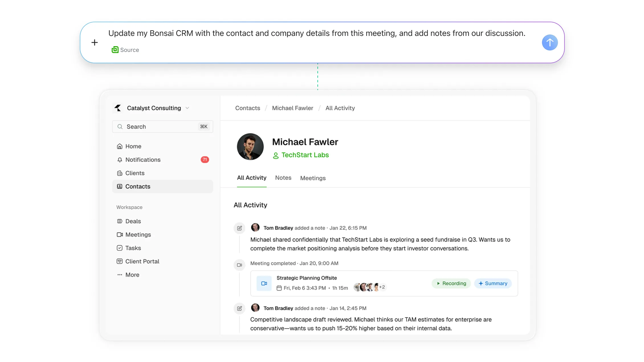The height and width of the screenshot is (362, 644).
Task: Open Notifications in the sidebar
Action: coord(162,160)
